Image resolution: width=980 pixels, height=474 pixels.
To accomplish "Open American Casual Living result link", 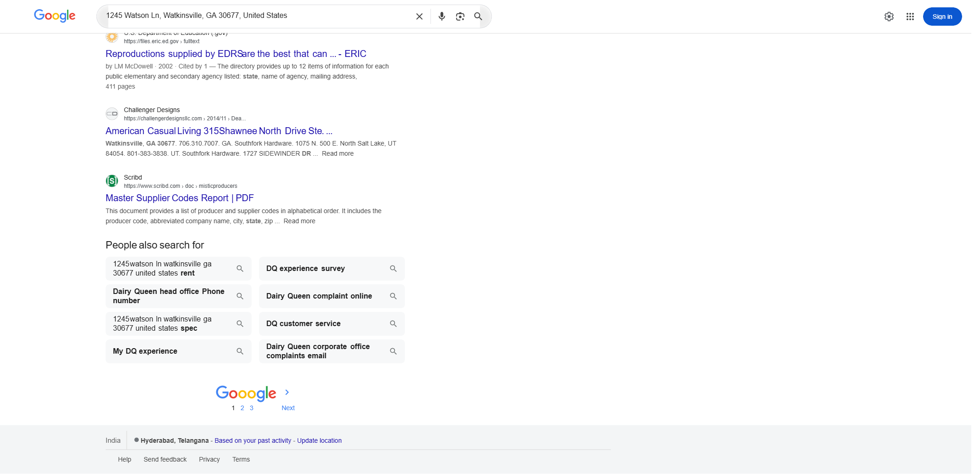I will (x=219, y=131).
